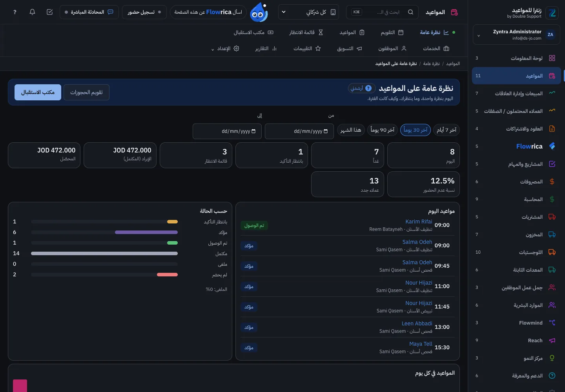
Task: Open Reach module in the sidebar
Action: click(x=516, y=340)
